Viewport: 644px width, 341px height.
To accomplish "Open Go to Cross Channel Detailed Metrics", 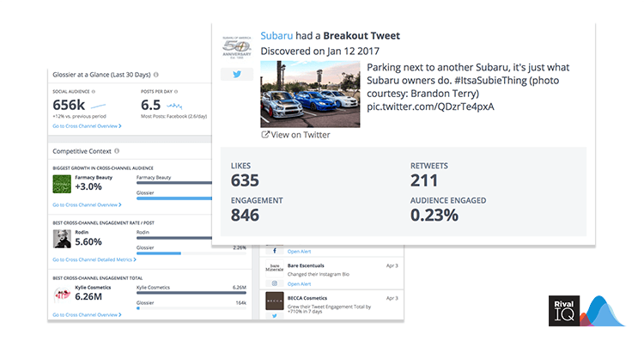I will point(94,259).
